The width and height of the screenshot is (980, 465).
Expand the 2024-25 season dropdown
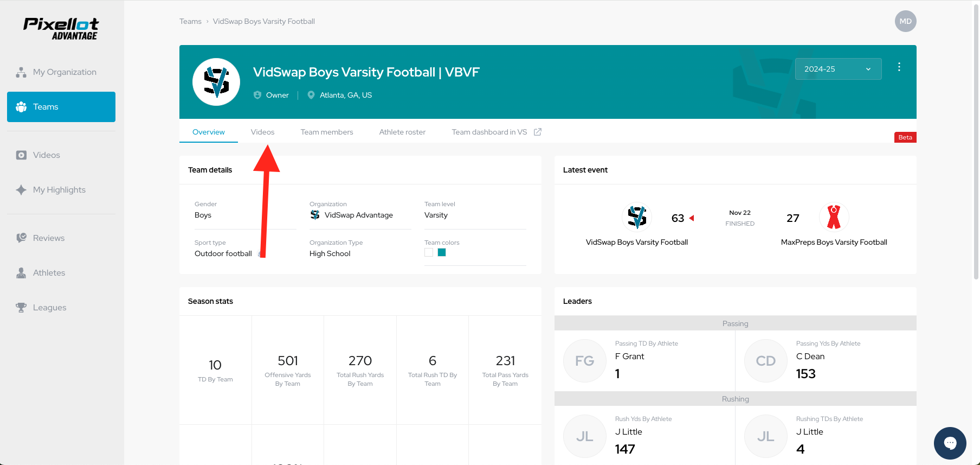pyautogui.click(x=838, y=69)
